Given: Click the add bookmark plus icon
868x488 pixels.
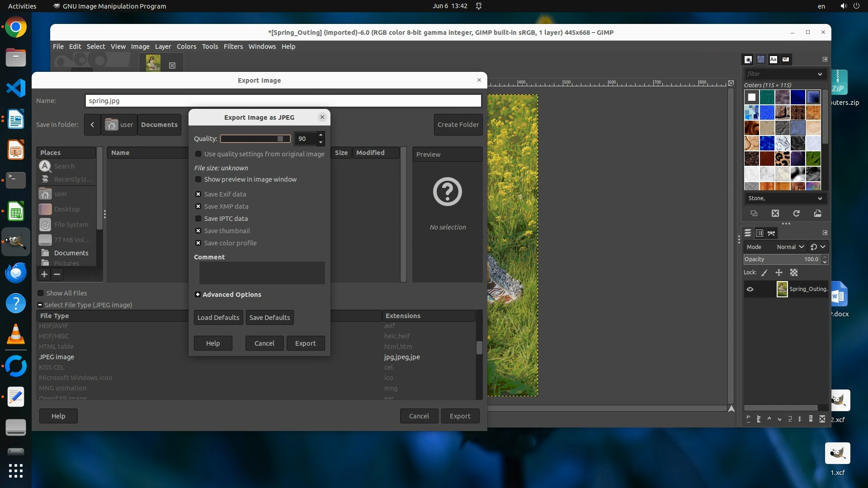Looking at the screenshot, I should [x=44, y=274].
